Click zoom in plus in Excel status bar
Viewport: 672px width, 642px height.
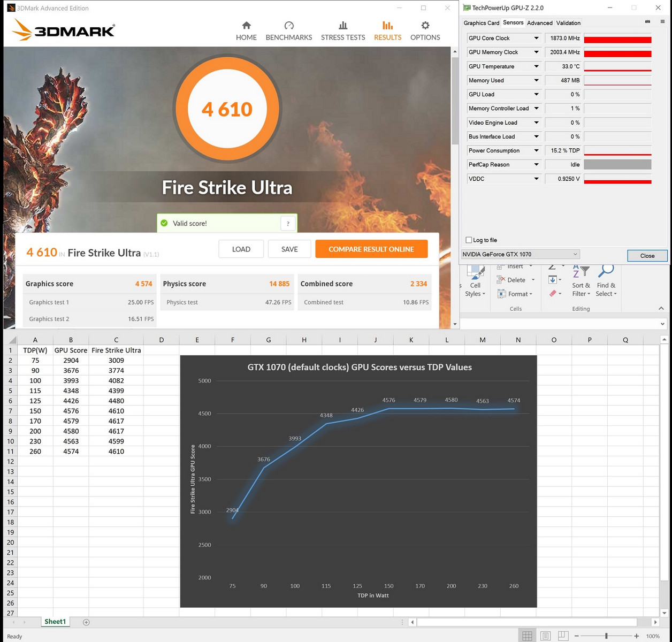tap(636, 636)
